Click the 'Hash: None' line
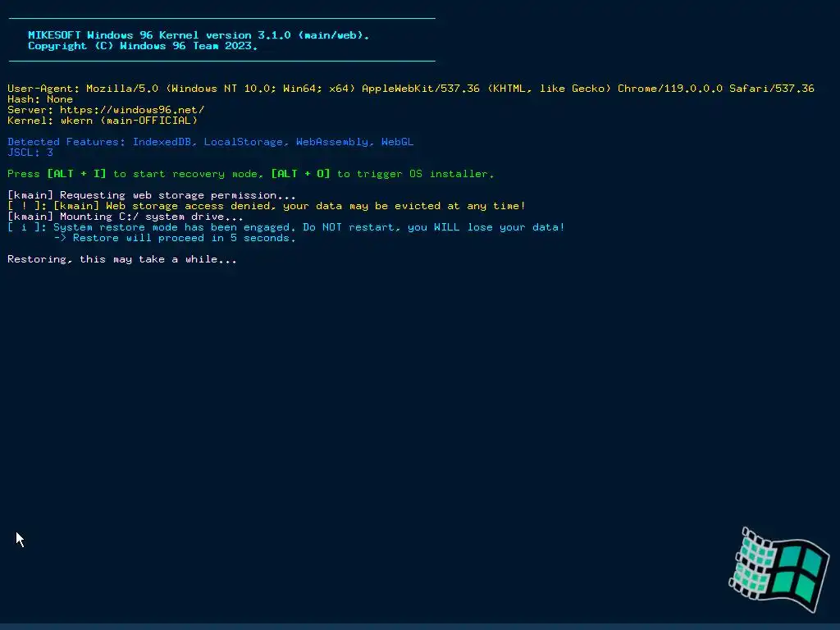The image size is (840, 630). click(40, 99)
